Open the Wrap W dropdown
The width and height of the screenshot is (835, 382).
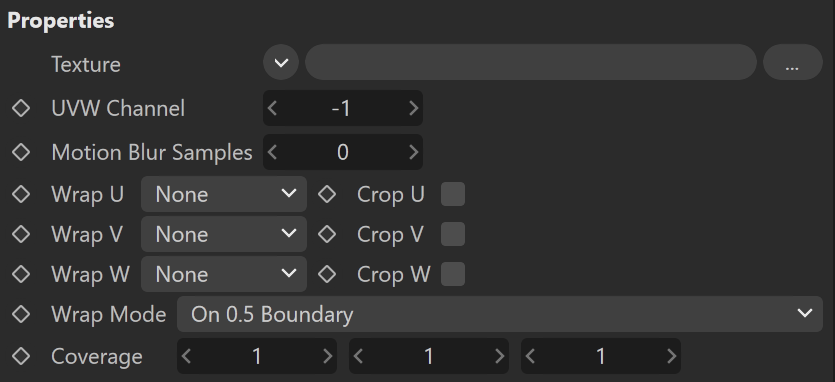click(224, 274)
